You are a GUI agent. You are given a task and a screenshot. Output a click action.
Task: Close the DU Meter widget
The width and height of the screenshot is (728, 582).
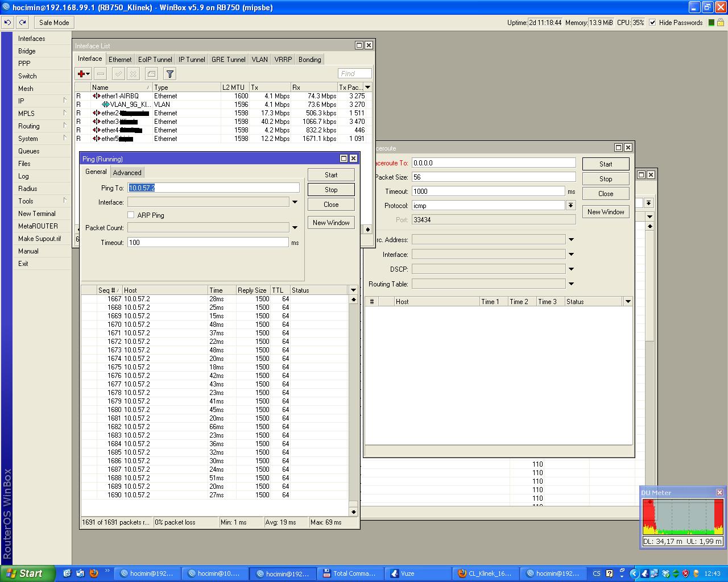pyautogui.click(x=719, y=492)
